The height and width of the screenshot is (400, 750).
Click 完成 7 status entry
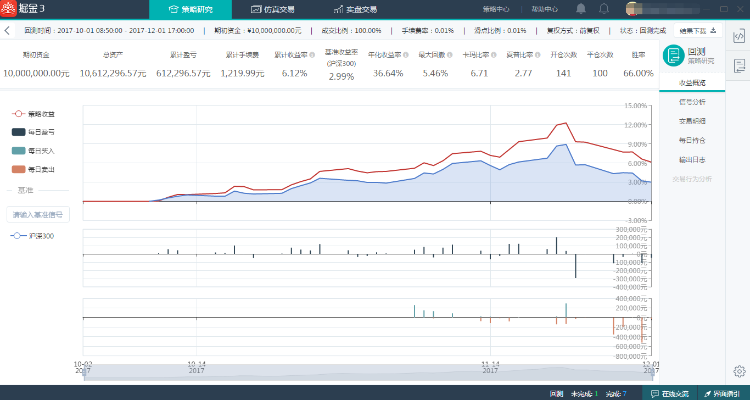click(616, 394)
